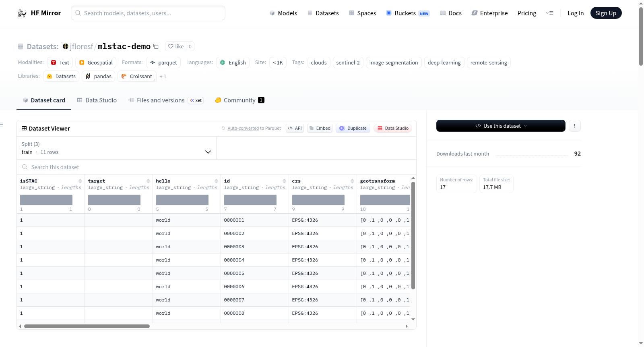Screen dimensions: 644x347
Task: Click the search magnifier in dataset search
Action: 25,167
